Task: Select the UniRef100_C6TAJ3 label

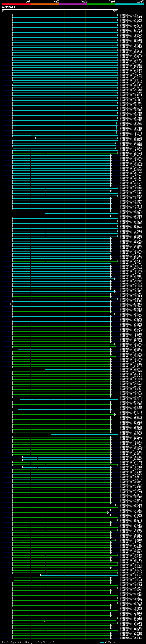Action: [x=131, y=58]
